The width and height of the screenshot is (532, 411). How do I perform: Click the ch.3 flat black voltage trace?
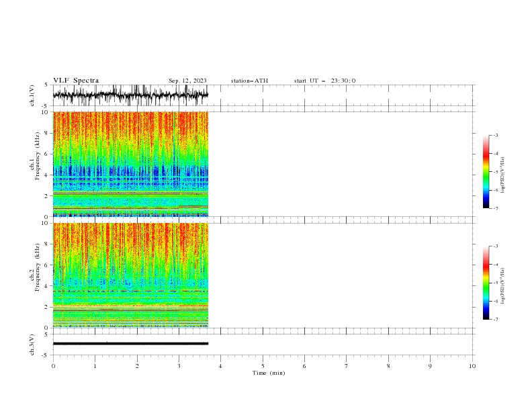pos(130,344)
